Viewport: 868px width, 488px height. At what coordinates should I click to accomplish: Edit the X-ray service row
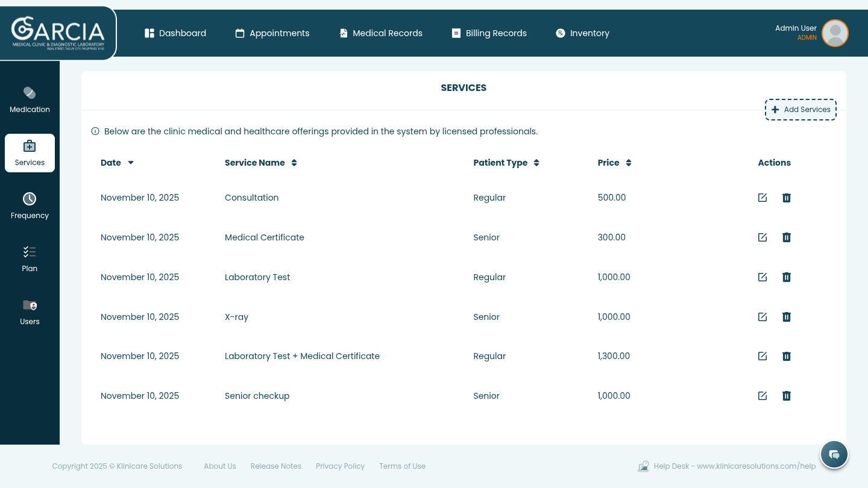coord(763,317)
